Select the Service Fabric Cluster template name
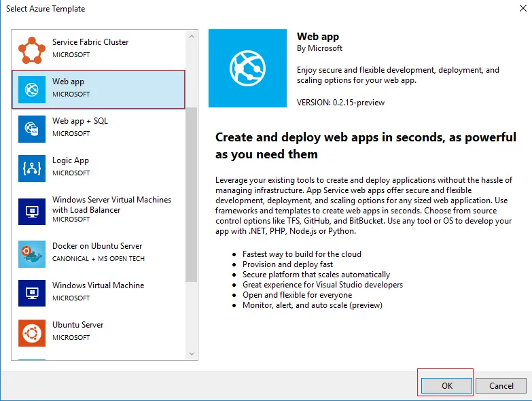Image resolution: width=532 pixels, height=401 pixels. pyautogui.click(x=90, y=42)
